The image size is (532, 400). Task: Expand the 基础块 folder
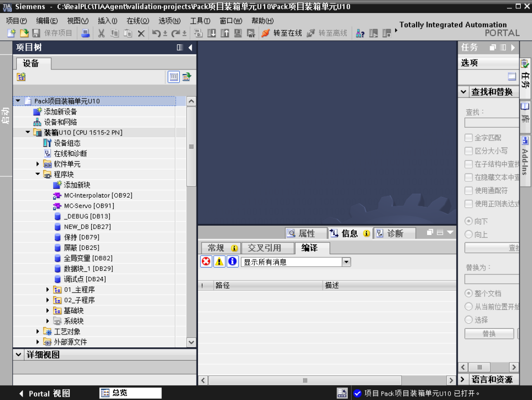48,311
